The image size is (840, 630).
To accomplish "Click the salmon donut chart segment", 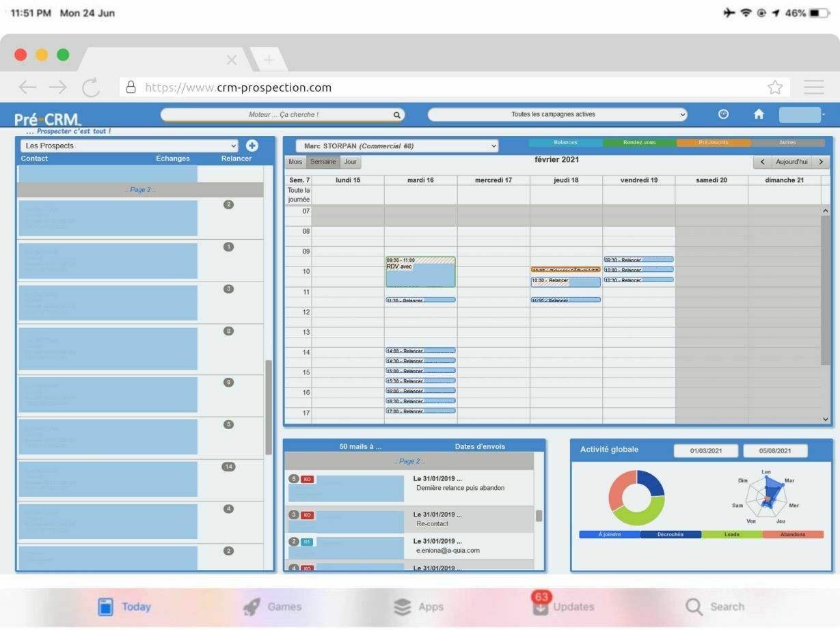I will [x=619, y=489].
